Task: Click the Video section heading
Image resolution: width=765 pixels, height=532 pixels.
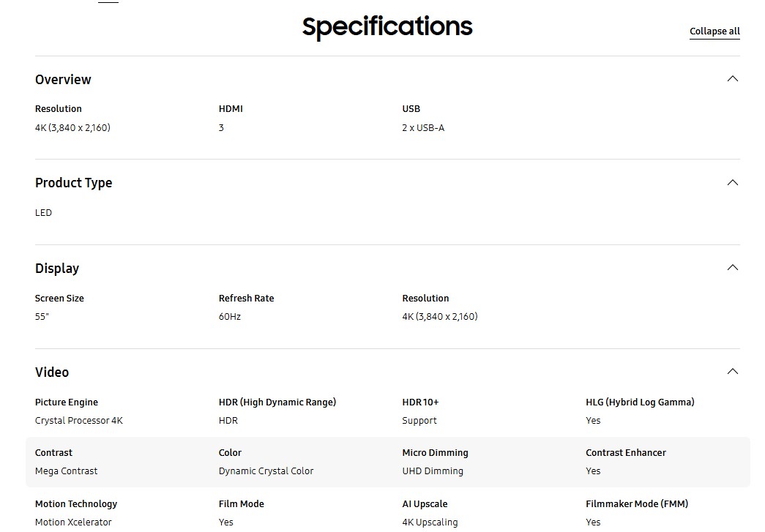Action: pyautogui.click(x=52, y=372)
